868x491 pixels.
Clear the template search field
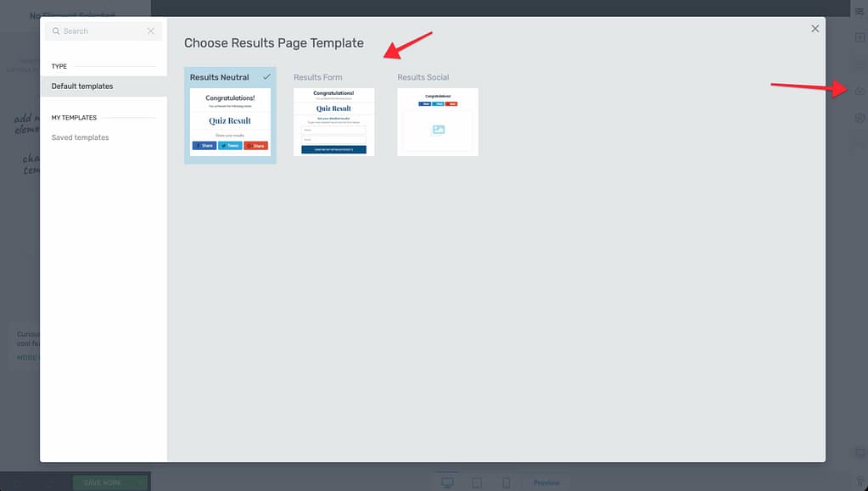point(150,31)
